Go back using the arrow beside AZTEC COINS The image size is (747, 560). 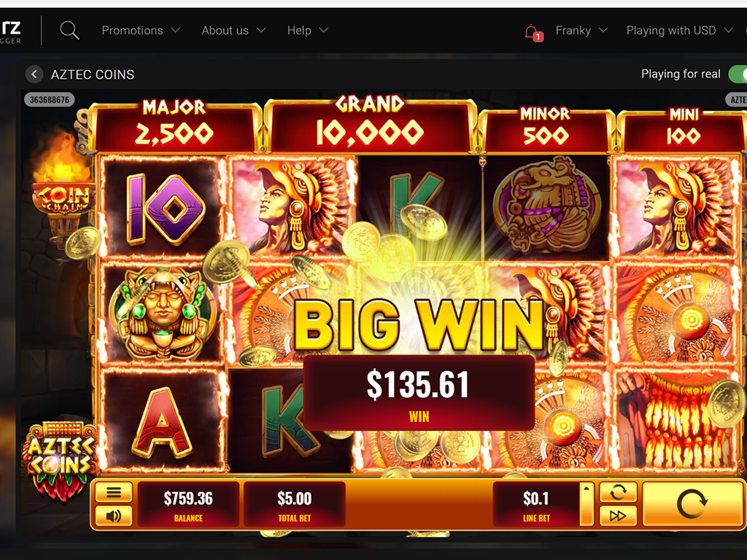34,74
